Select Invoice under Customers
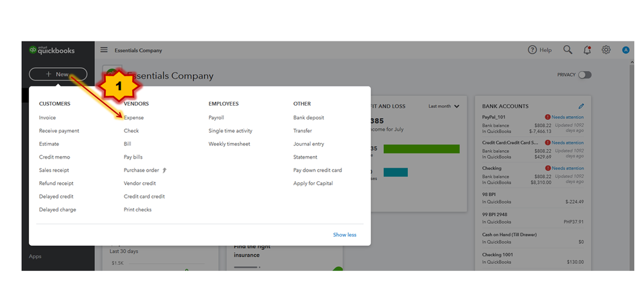The height and width of the screenshot is (303, 644). [47, 117]
